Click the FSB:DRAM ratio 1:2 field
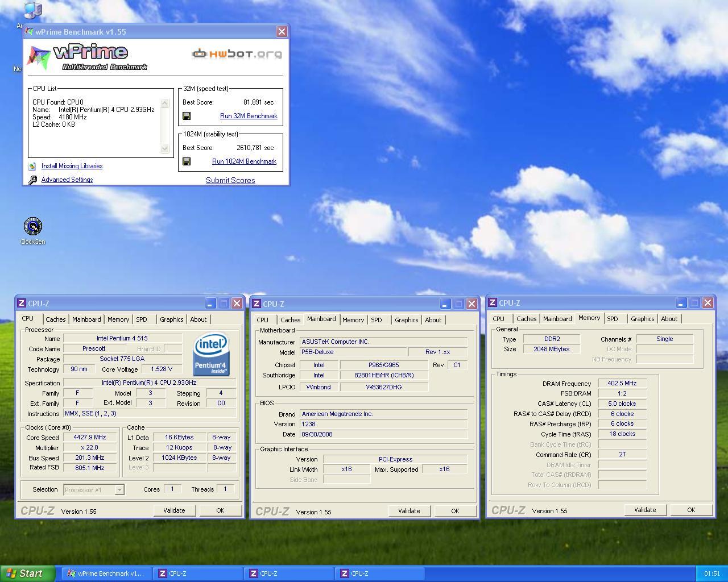The height and width of the screenshot is (582, 728). pos(622,393)
